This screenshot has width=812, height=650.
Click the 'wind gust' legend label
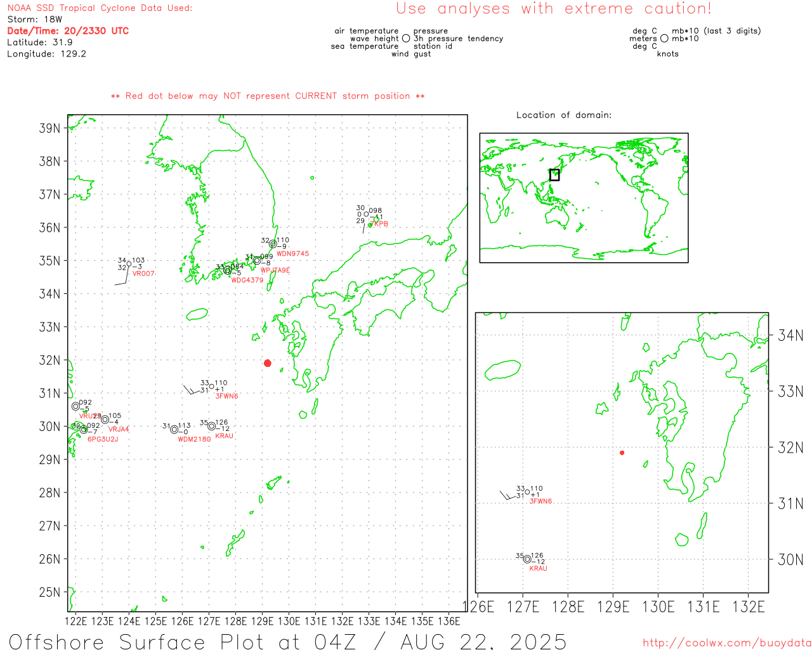411,53
